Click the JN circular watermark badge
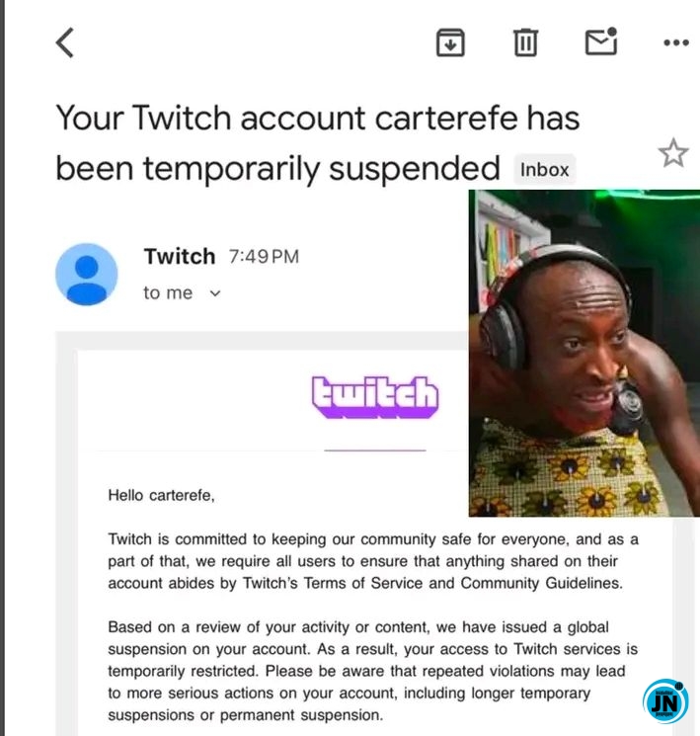 click(665, 701)
